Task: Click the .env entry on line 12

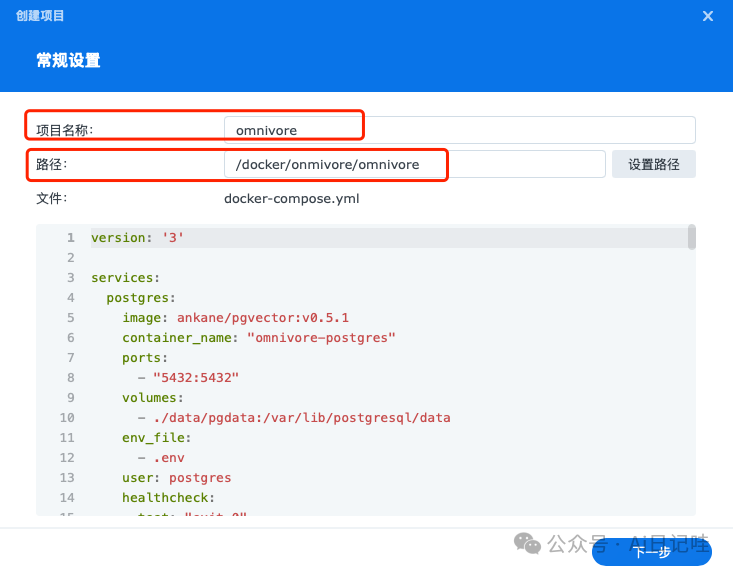Action: [x=161, y=458]
